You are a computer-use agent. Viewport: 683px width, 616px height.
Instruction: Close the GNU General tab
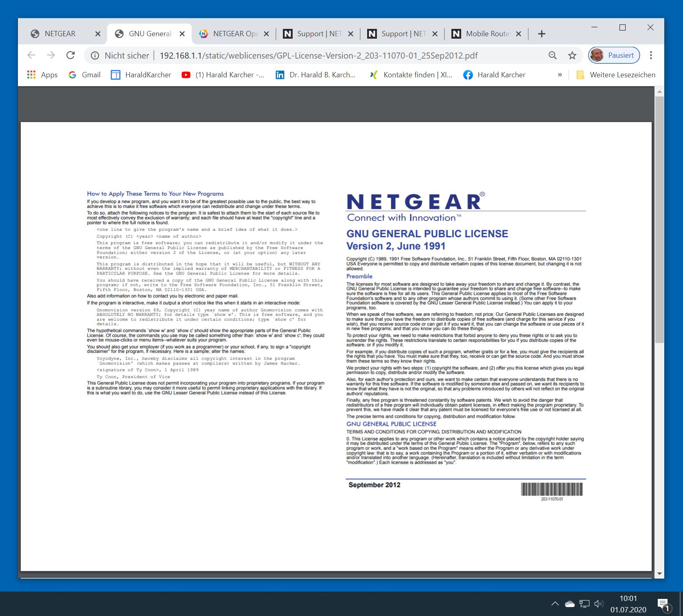[182, 34]
